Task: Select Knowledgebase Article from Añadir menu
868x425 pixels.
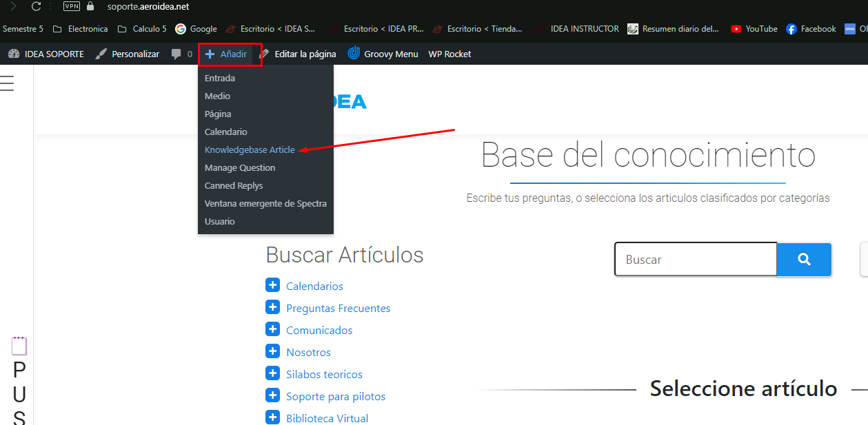Action: pyautogui.click(x=250, y=149)
